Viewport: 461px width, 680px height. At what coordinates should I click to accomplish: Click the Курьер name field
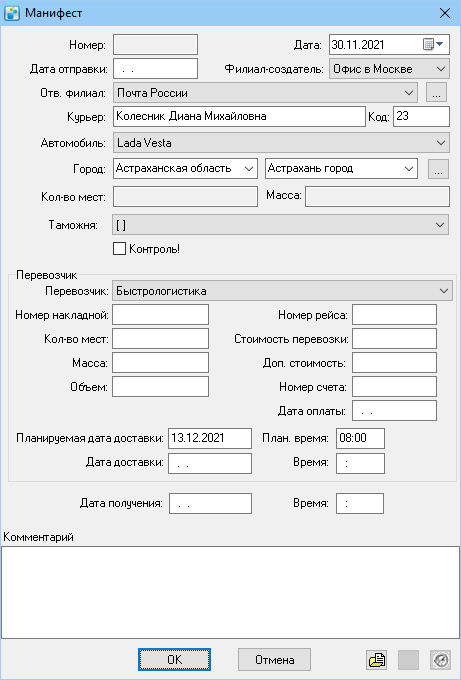[x=239, y=116]
